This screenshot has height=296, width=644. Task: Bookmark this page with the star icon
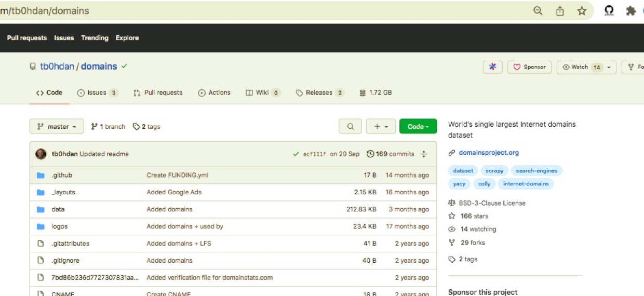582,11
